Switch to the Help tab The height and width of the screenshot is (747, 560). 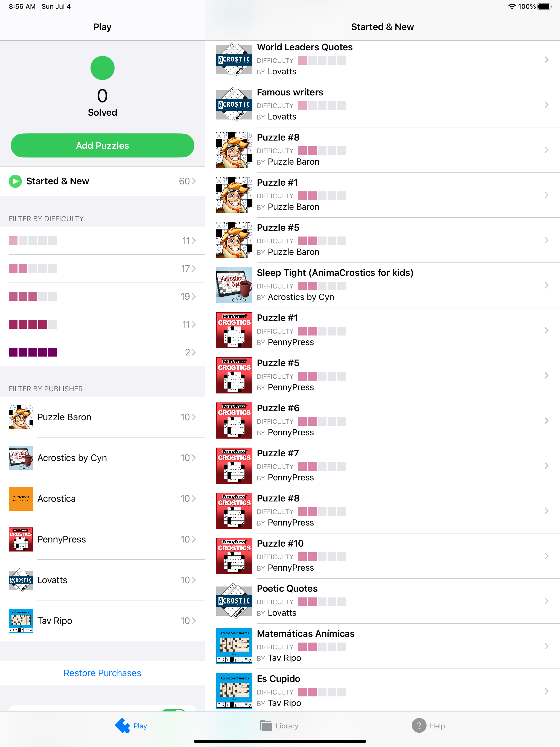point(428,725)
